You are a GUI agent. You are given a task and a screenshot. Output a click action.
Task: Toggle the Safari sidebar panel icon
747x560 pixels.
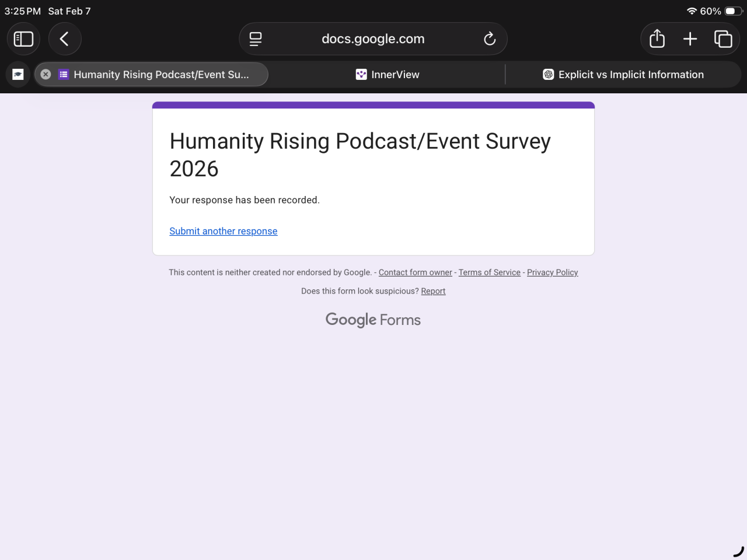click(x=23, y=39)
